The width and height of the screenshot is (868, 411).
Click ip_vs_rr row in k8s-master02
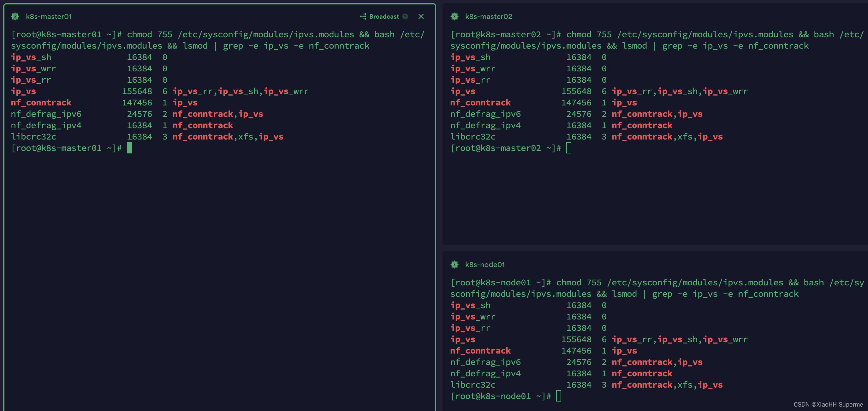point(528,80)
